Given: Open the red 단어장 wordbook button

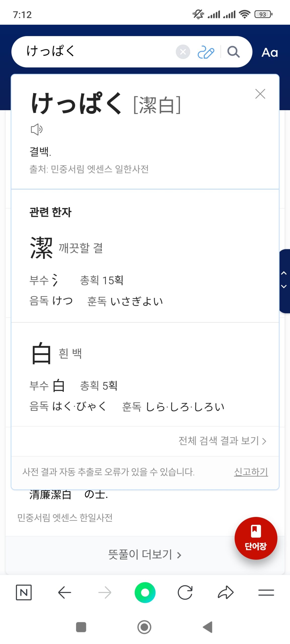Looking at the screenshot, I should pyautogui.click(x=256, y=538).
